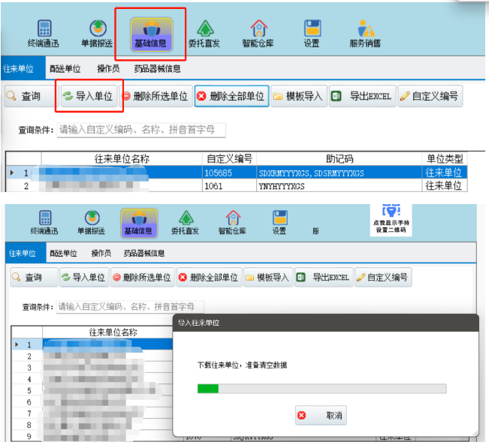The image size is (489, 448).
Task: Click 导出EXCEL in upper toolbar
Action: pos(363,96)
